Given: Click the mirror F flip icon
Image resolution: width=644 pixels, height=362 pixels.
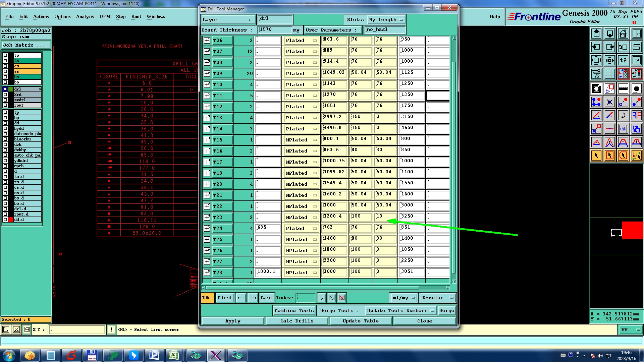Looking at the screenshot, I should (x=636, y=115).
